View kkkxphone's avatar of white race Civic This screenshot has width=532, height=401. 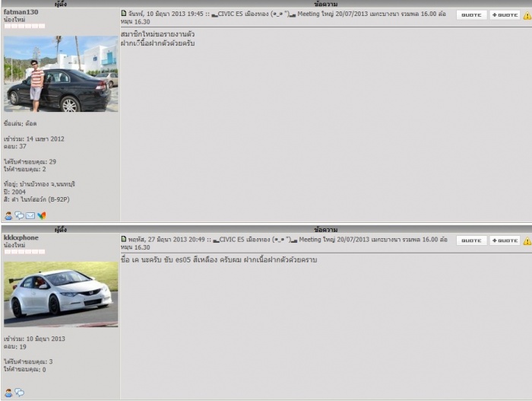click(x=61, y=294)
